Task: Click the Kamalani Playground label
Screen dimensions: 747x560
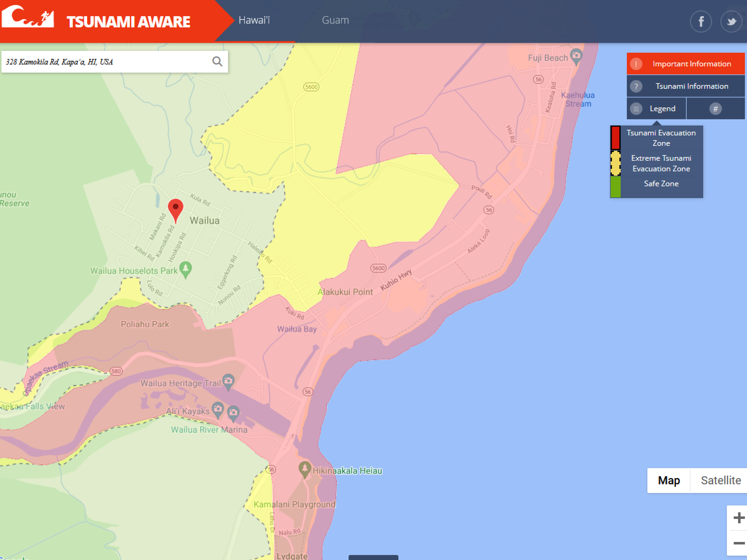Action: click(x=294, y=504)
